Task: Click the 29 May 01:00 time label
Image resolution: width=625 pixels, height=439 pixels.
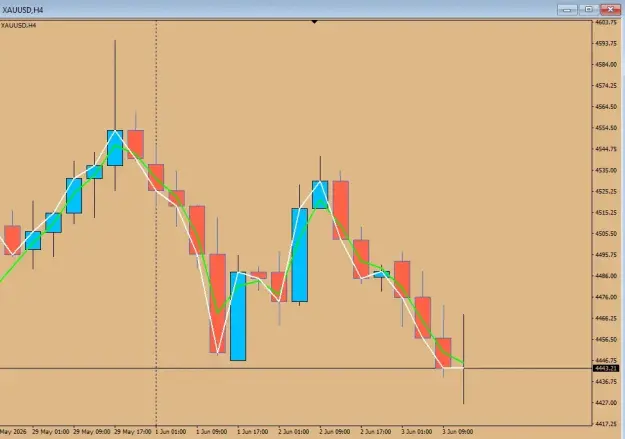Action: 51,432
